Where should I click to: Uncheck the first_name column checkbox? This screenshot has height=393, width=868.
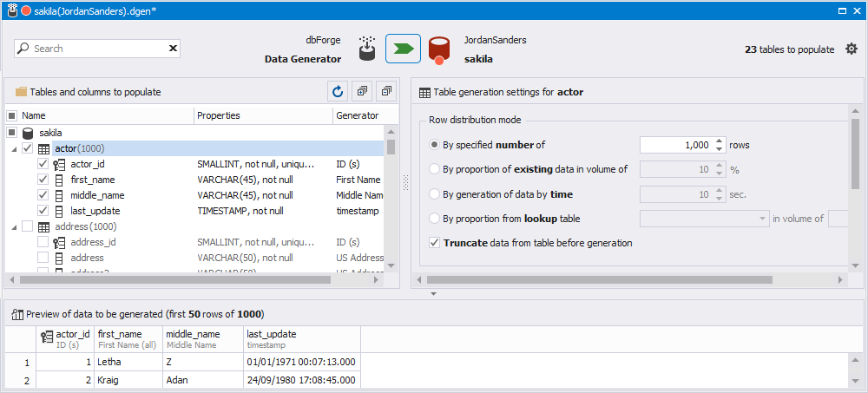tap(42, 180)
